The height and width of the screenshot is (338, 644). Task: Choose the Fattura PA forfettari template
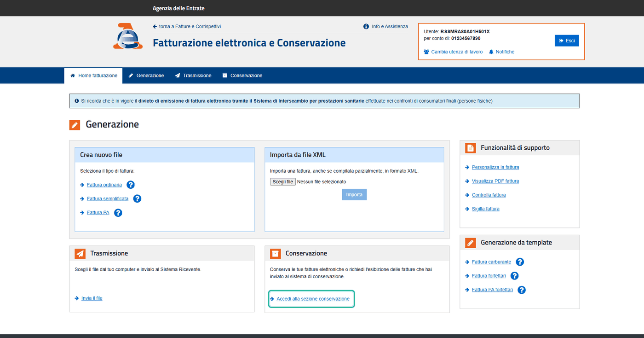(x=492, y=290)
